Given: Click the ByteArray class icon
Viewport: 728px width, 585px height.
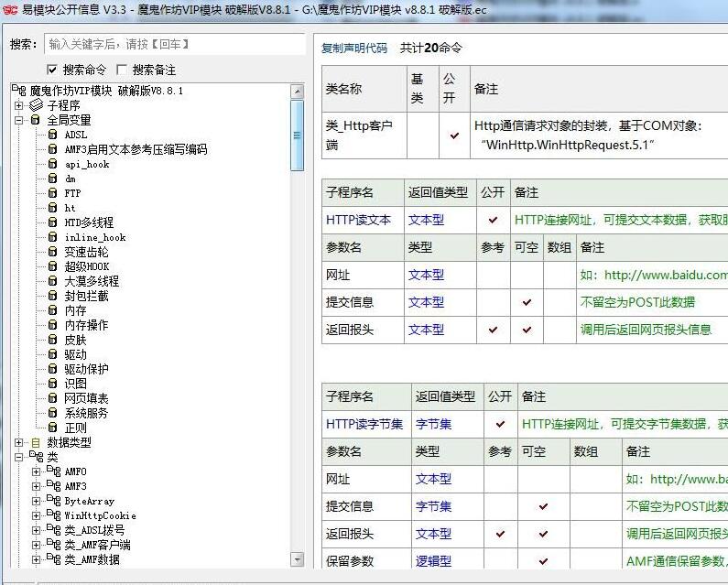Looking at the screenshot, I should pos(53,501).
